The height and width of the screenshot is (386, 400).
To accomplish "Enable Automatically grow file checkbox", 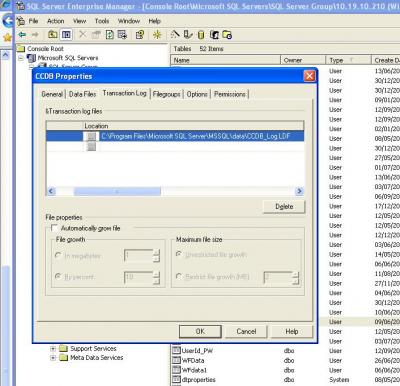I will coord(54,228).
